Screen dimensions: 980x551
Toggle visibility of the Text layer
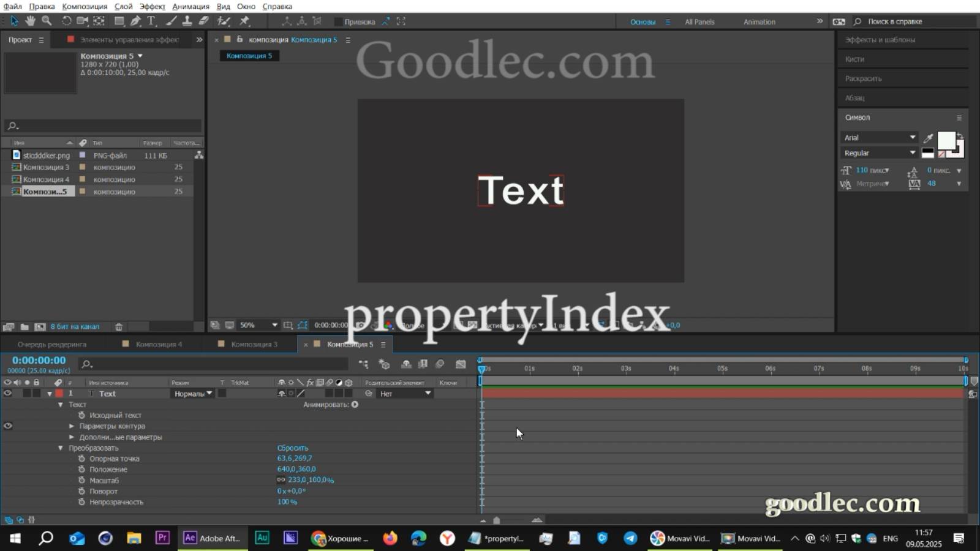coord(8,394)
